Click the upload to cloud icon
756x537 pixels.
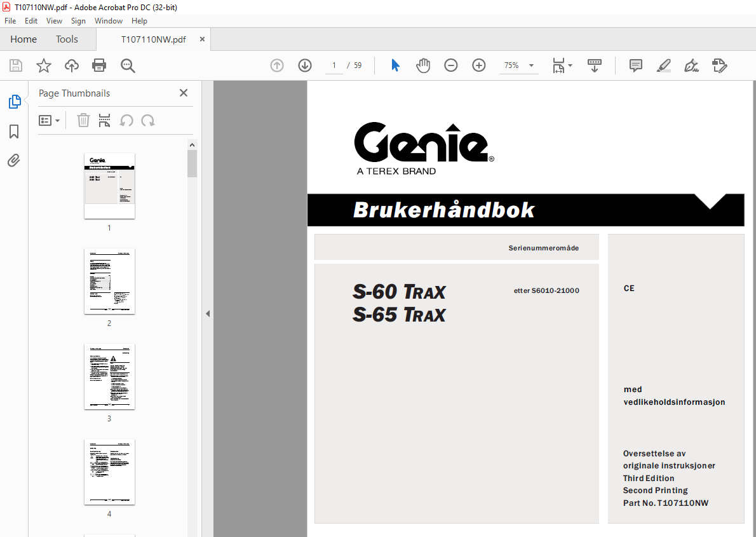(x=71, y=65)
